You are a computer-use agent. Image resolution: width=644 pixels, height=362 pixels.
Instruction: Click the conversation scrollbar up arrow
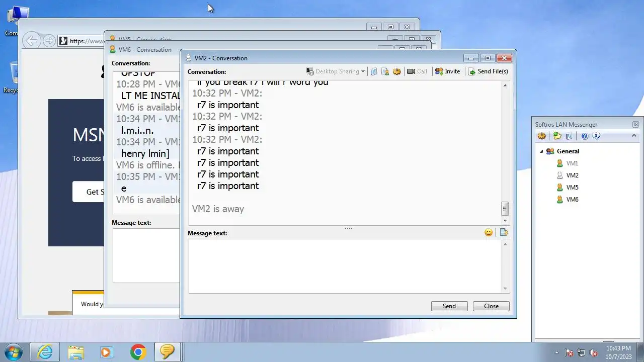click(x=505, y=85)
